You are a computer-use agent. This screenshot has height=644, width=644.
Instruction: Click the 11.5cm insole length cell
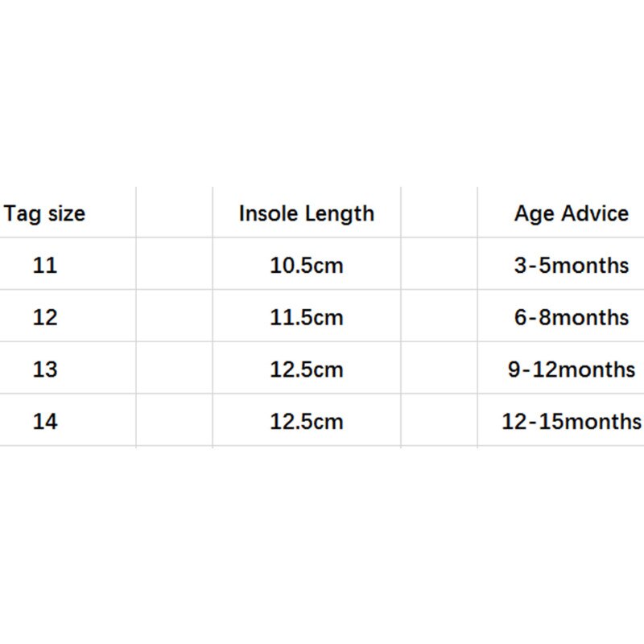click(x=307, y=317)
